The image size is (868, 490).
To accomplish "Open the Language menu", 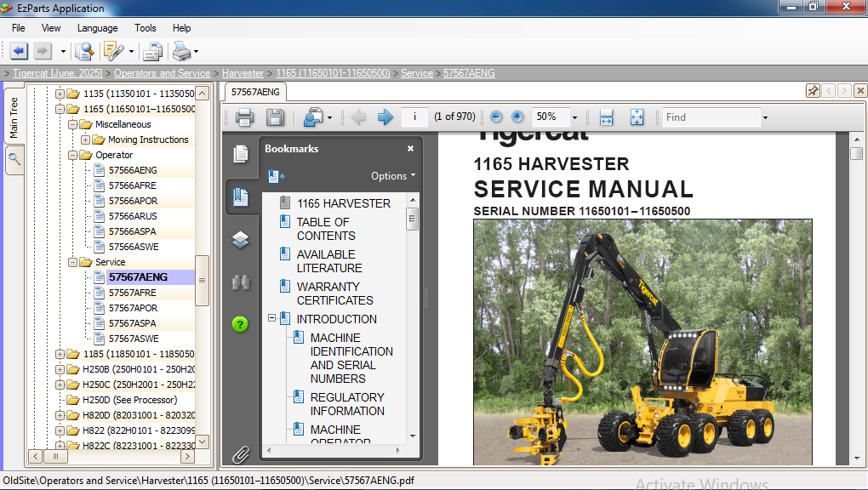I will click(x=97, y=28).
